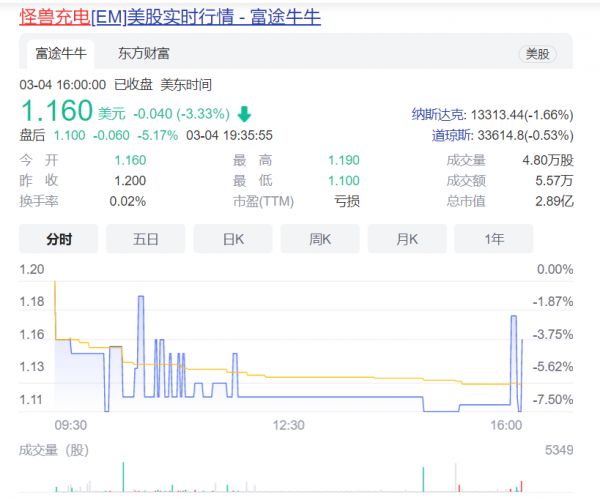Click the 12:30 time axis label
The height and width of the screenshot is (500, 600).
click(x=288, y=426)
